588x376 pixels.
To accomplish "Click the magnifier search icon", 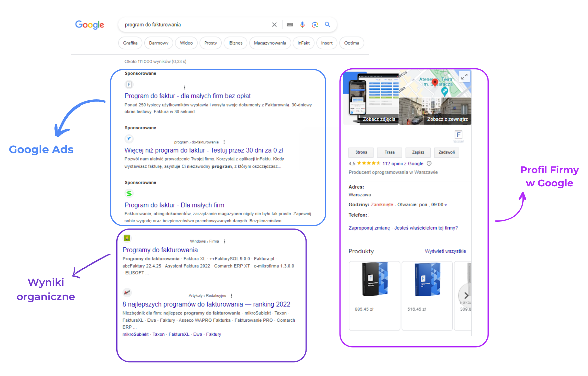I will pyautogui.click(x=327, y=25).
